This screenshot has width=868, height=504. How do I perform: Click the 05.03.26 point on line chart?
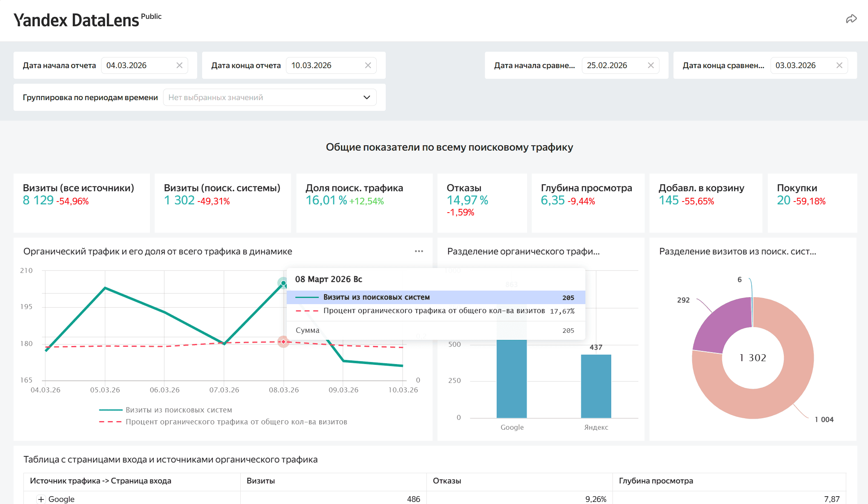click(x=105, y=288)
